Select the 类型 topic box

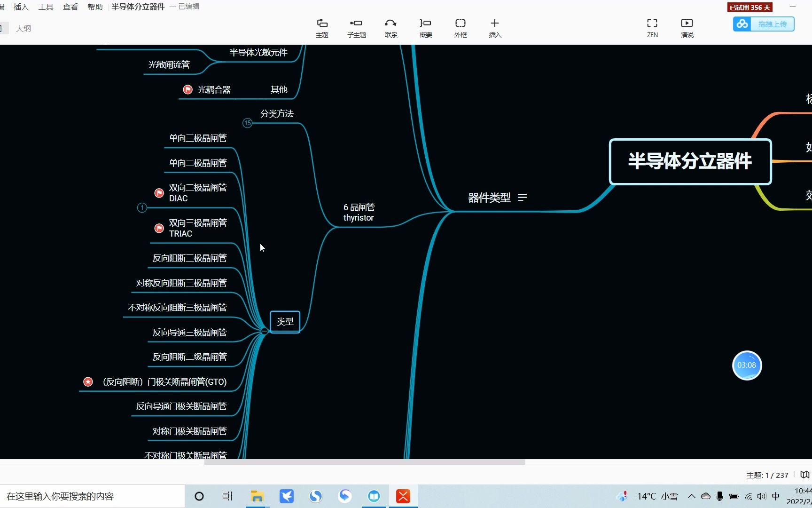285,322
